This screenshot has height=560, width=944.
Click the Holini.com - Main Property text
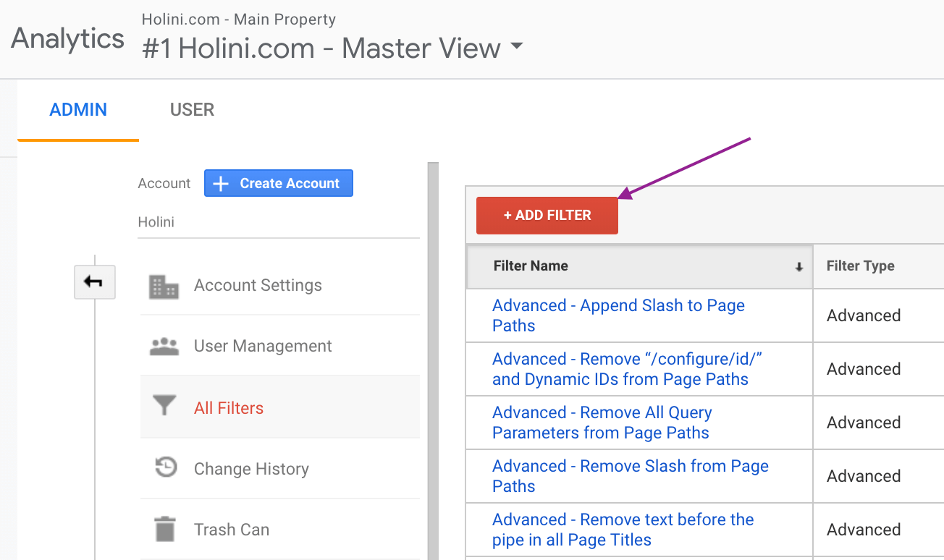click(239, 20)
